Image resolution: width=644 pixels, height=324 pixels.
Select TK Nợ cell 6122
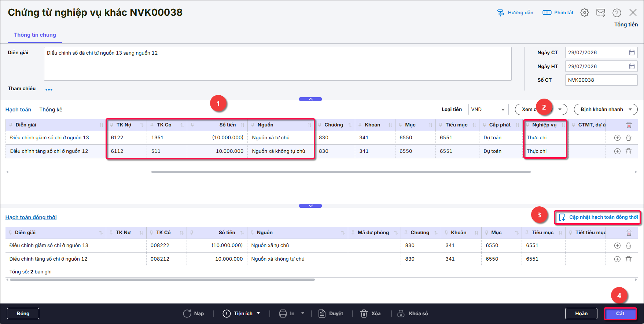(x=126, y=138)
